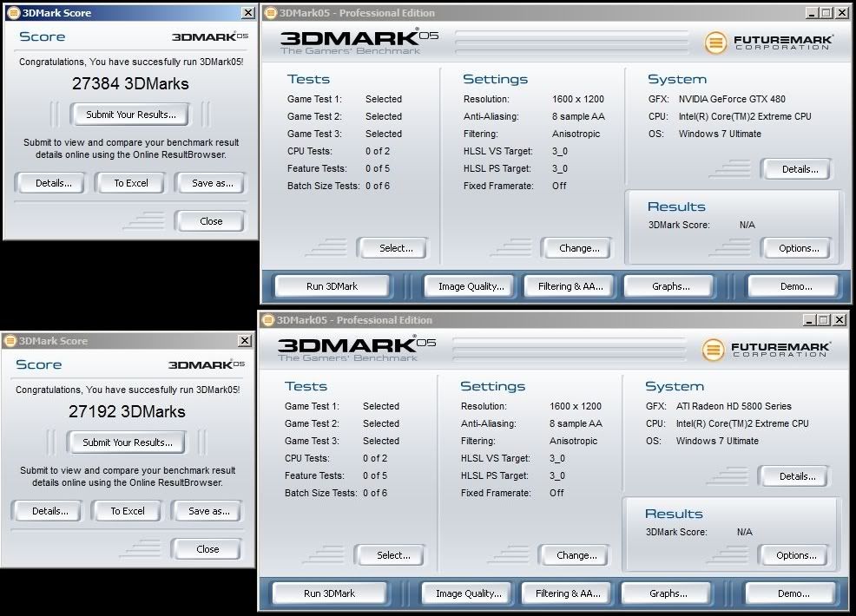Open Details in the 27192 score dialog
The height and width of the screenshot is (616, 856).
[49, 511]
